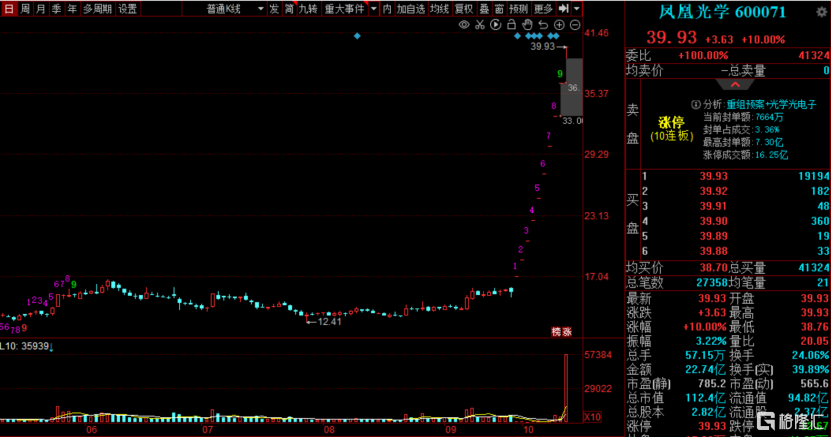The height and width of the screenshot is (438, 831).
Task: Click info icon beside 分析
Action: (696, 104)
